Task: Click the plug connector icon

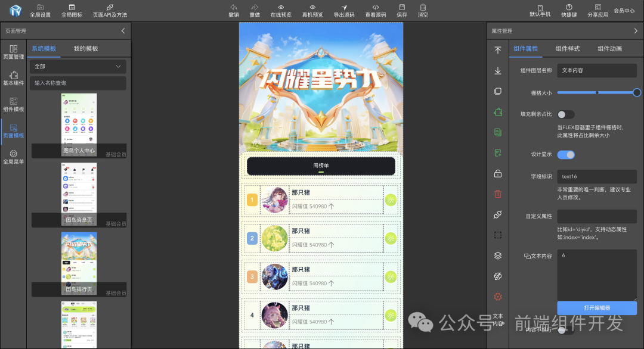Action: click(x=498, y=214)
